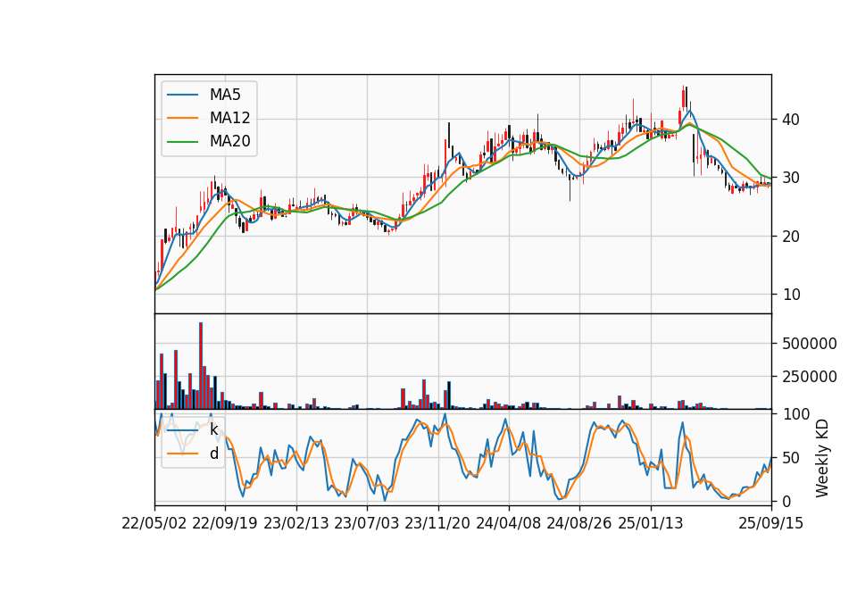Click the highest candlestick above 40
857x616 pixels.
click(x=683, y=99)
